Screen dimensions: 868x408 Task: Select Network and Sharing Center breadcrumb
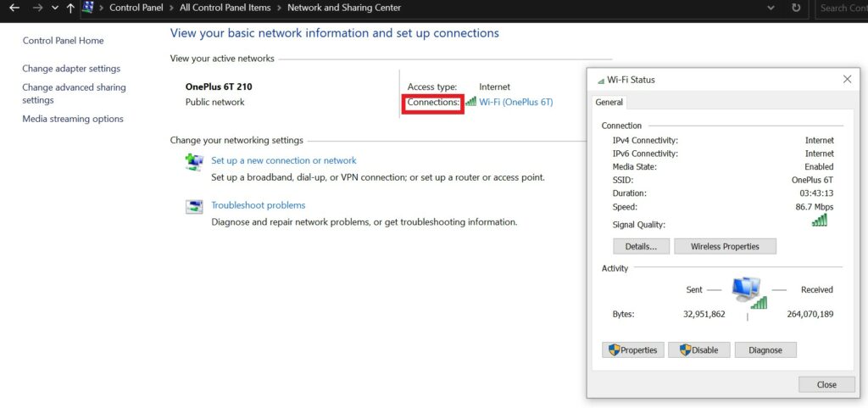[344, 8]
